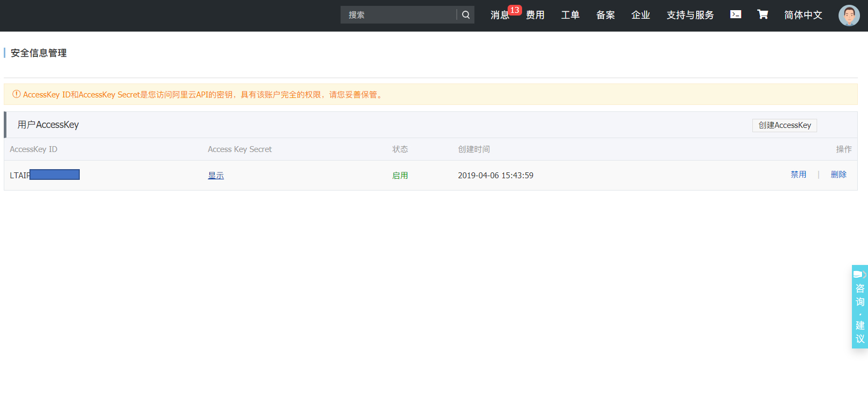Open the 备案 menu item
This screenshot has height=402, width=868.
point(606,15)
